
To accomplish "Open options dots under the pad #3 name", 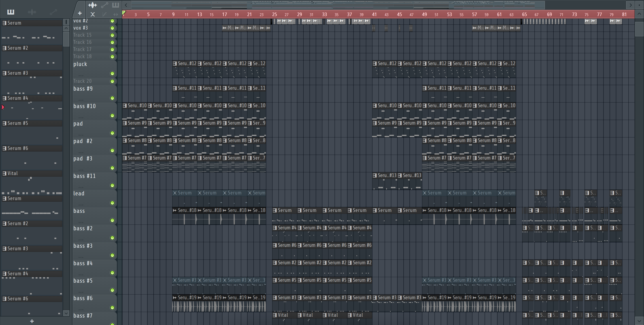I will pyautogui.click(x=80, y=169).
